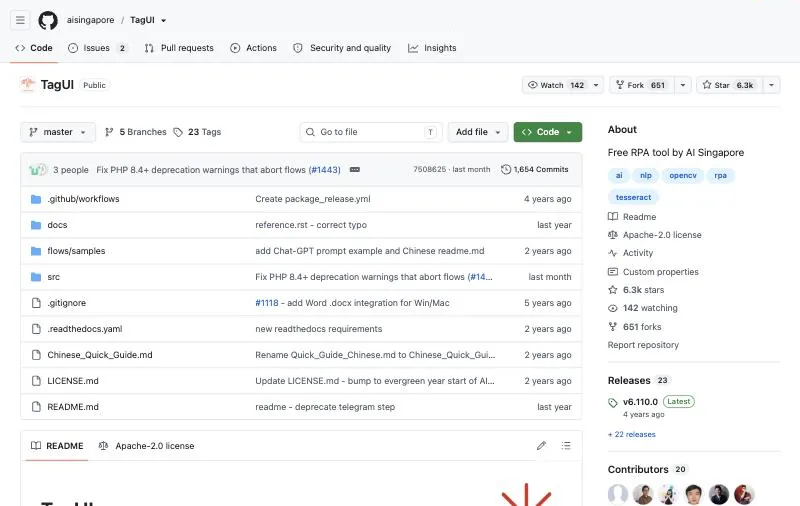Open the 3 people contributors avatar
Screen dimensions: 800x506
point(38,170)
